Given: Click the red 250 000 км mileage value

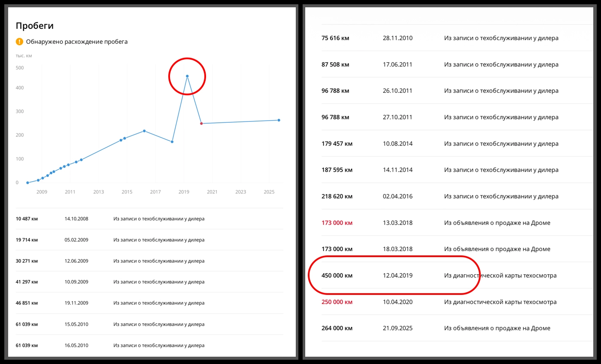Looking at the screenshot, I should click(337, 302).
